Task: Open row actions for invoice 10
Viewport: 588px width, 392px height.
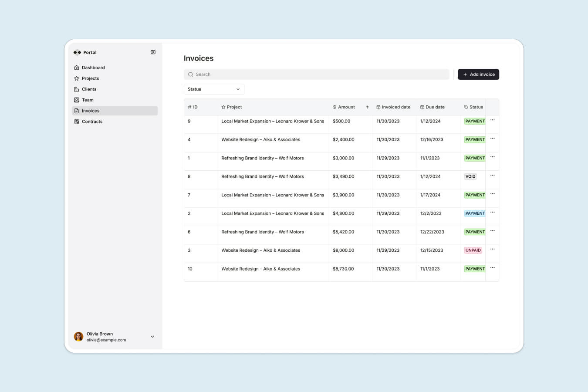Action: pos(492,267)
